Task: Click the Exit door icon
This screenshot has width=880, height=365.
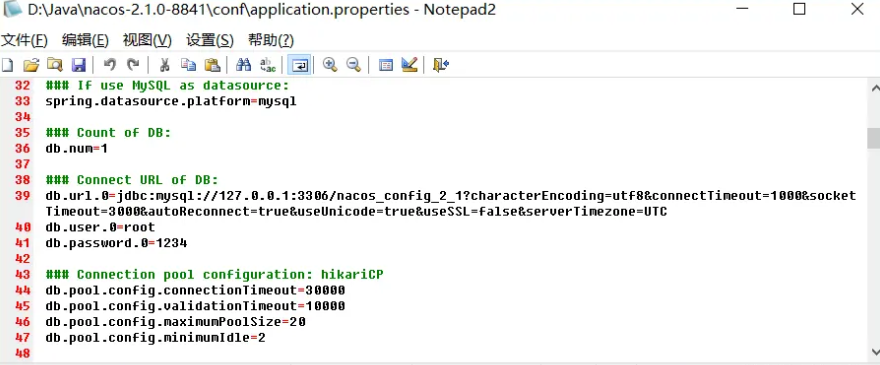Action: point(441,65)
